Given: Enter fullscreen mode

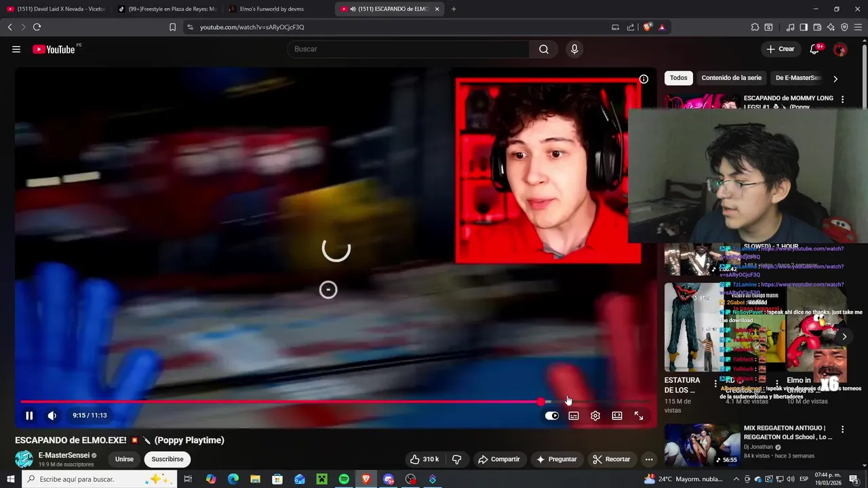Looking at the screenshot, I should (639, 415).
